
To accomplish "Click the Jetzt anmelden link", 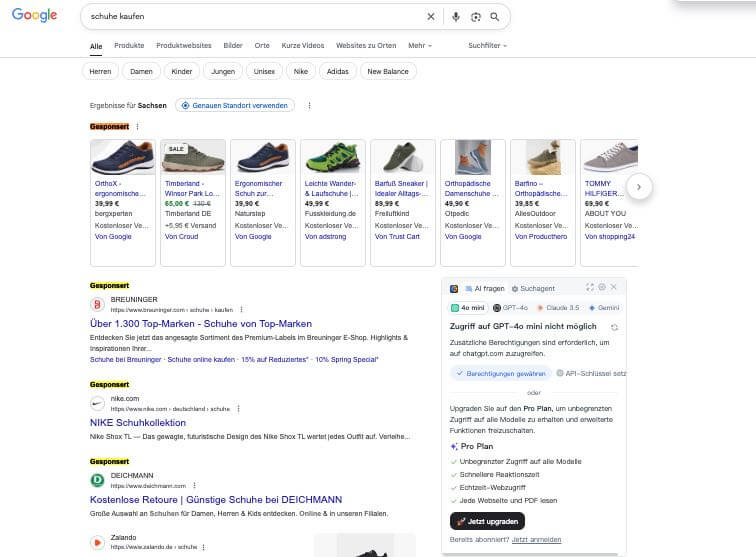I will click(x=536, y=540).
